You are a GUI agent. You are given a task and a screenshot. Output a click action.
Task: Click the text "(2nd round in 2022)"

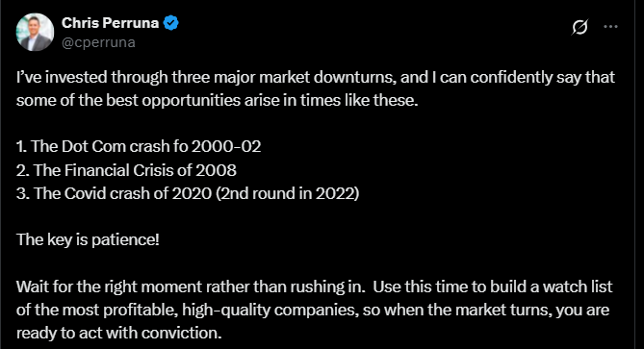click(288, 193)
